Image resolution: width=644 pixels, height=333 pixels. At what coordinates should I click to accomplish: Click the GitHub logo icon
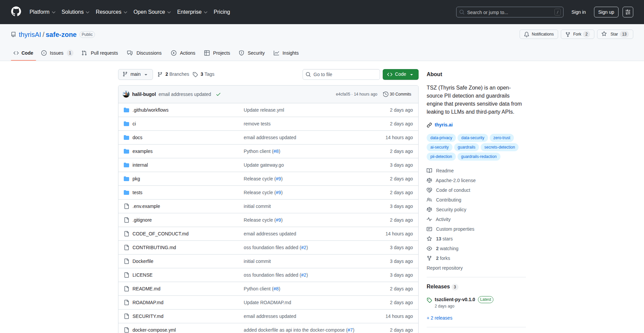coord(16,12)
